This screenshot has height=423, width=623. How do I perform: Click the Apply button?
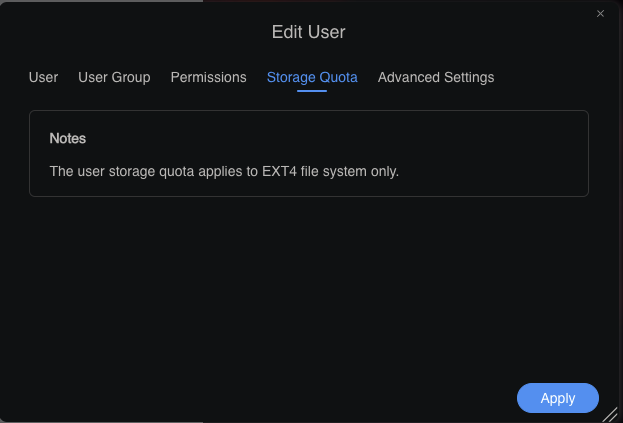pos(557,398)
